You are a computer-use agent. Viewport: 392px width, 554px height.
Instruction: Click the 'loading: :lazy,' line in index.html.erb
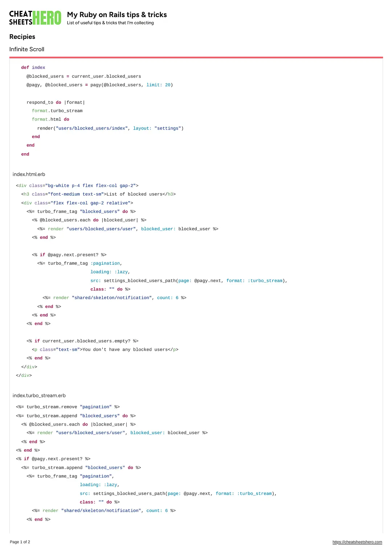(110, 272)
